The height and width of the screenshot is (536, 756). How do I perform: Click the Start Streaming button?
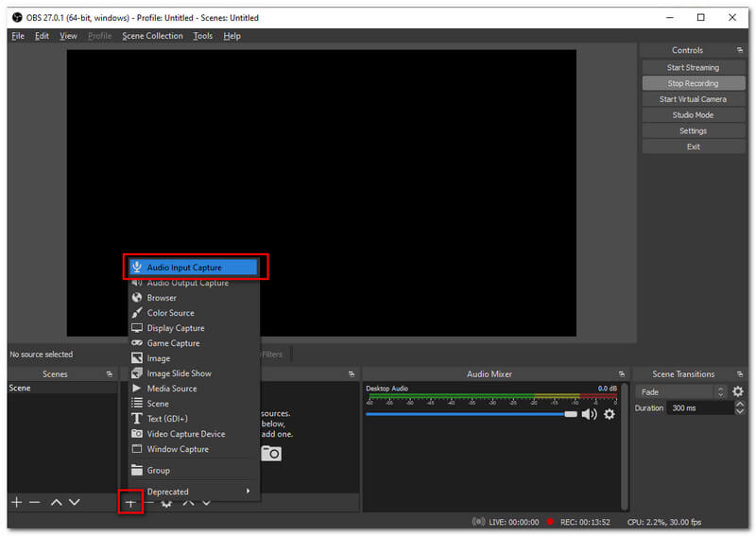click(693, 67)
